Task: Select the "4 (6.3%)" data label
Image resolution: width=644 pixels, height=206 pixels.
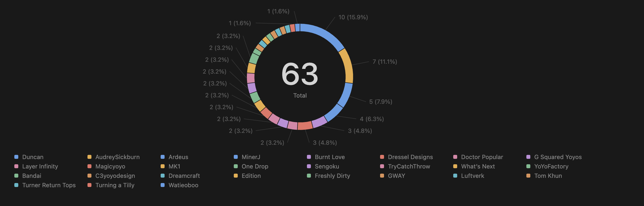Action: pyautogui.click(x=371, y=119)
